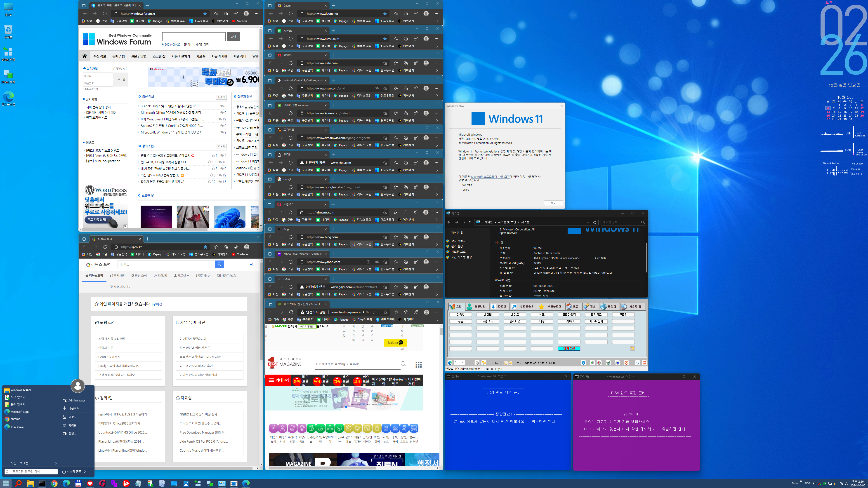Screen dimensions: 868x488
Task: Open 자유 게시판 dropdown on 리눅스 포럼
Action: point(120,287)
